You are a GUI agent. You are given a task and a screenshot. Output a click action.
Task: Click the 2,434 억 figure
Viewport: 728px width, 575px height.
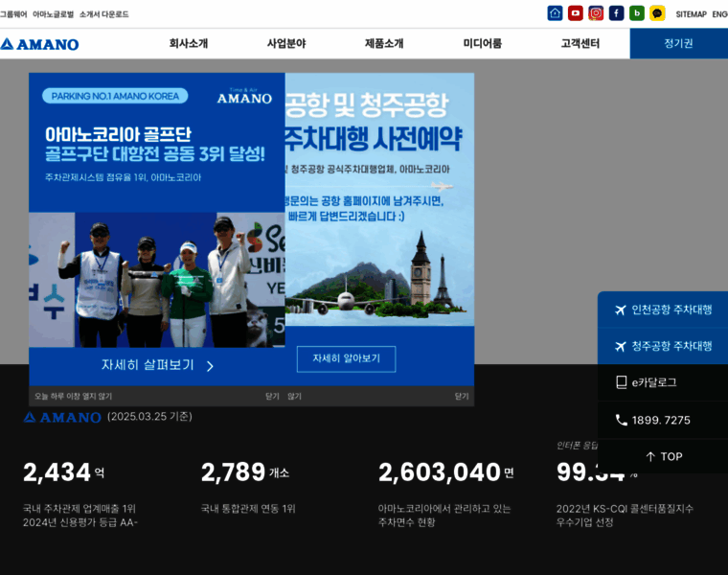click(x=64, y=472)
